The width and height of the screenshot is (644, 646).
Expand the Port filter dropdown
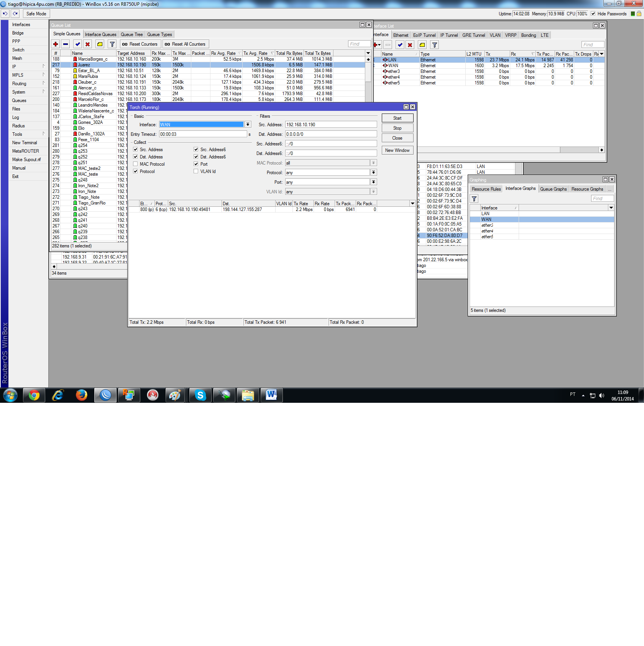374,182
